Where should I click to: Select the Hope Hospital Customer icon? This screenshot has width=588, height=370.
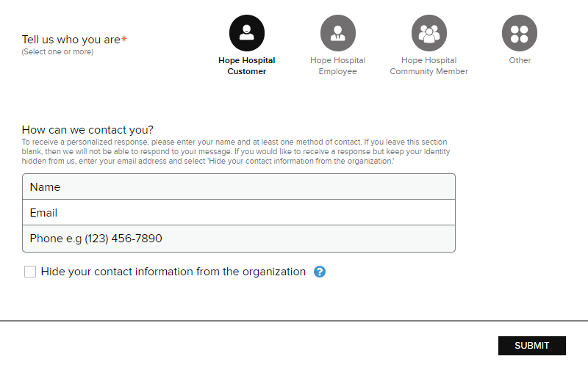click(x=247, y=33)
